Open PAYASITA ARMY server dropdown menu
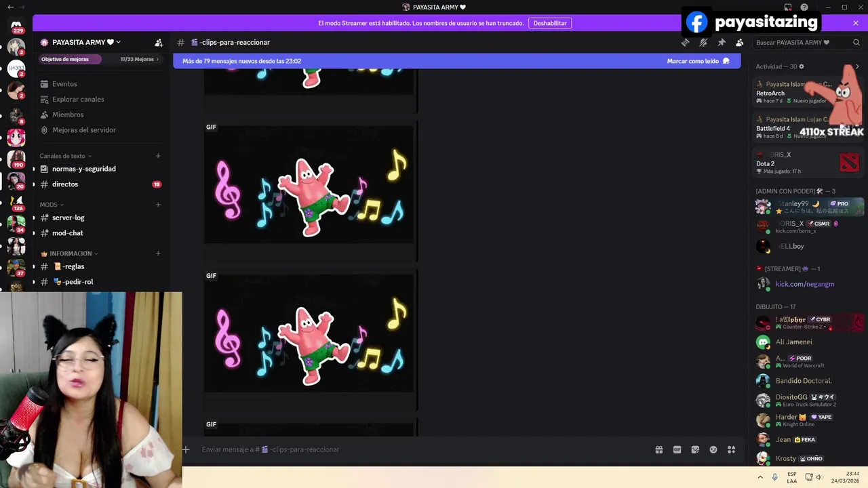 pyautogui.click(x=86, y=42)
